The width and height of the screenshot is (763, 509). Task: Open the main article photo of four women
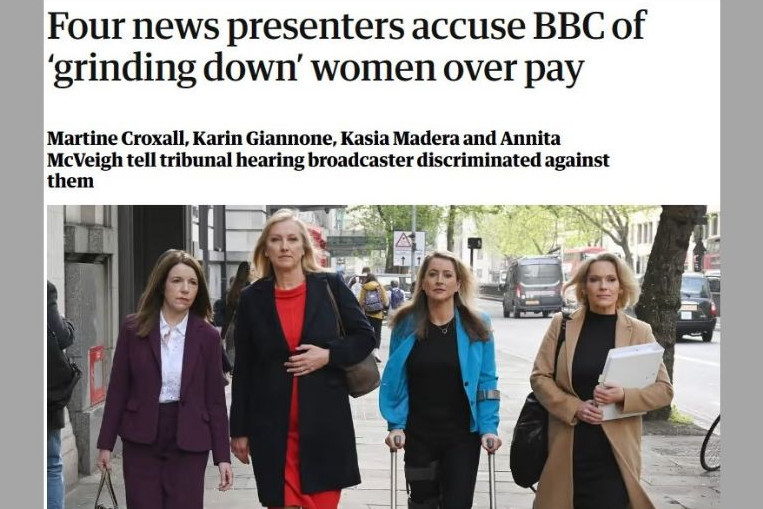[x=383, y=357]
